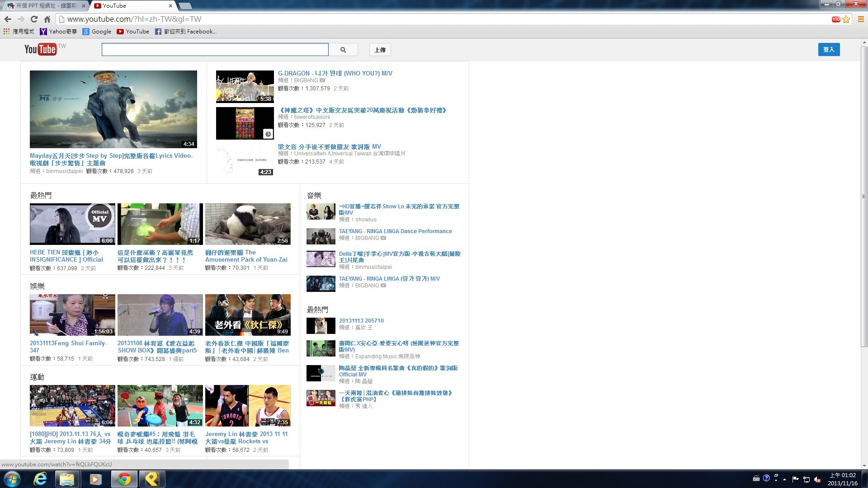The width and height of the screenshot is (868, 488).
Task: Reload the page with the refresh icon
Action: (x=34, y=19)
